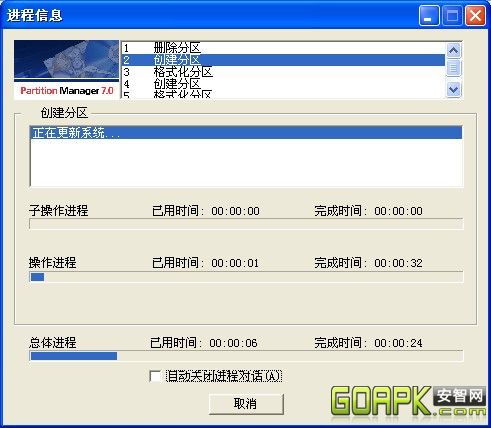491x428 pixels.
Task: Click the operation list scroll down arrow
Action: (x=453, y=90)
